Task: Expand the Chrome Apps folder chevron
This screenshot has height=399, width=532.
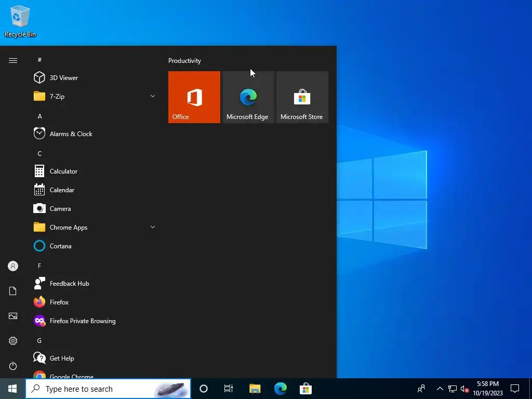Action: point(153,227)
